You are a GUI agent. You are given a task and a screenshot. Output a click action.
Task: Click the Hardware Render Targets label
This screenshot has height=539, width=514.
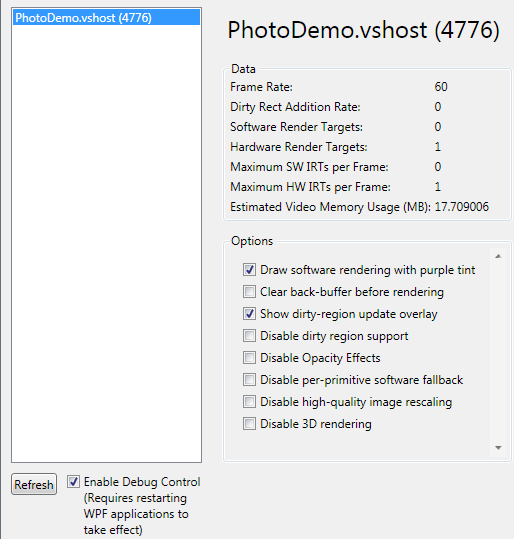[x=299, y=147]
